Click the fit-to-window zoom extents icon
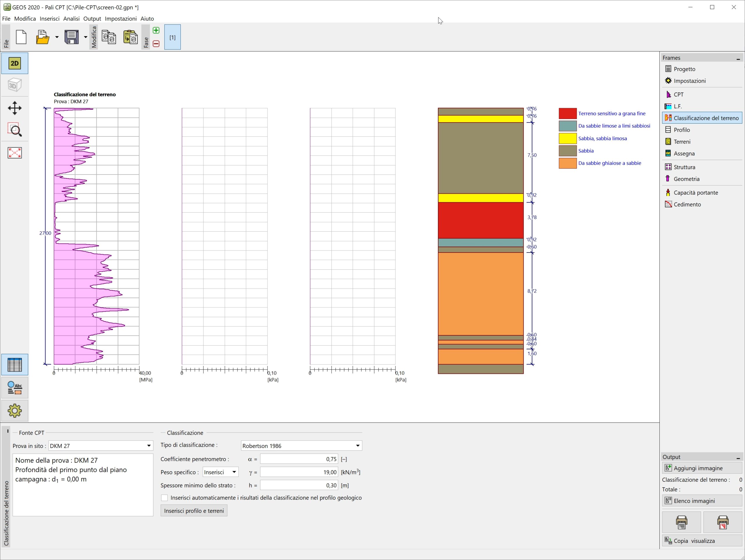 point(15,152)
